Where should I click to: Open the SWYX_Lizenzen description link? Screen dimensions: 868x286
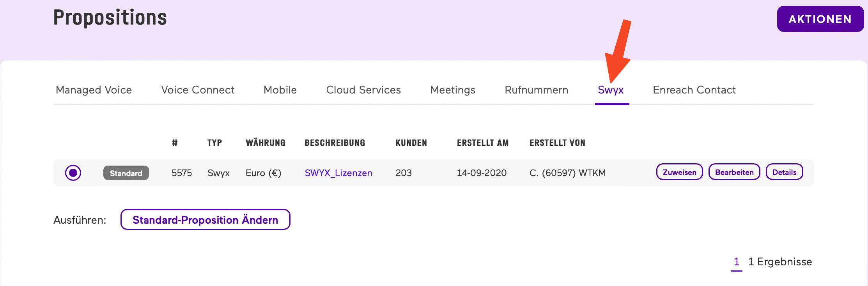pyautogui.click(x=338, y=173)
